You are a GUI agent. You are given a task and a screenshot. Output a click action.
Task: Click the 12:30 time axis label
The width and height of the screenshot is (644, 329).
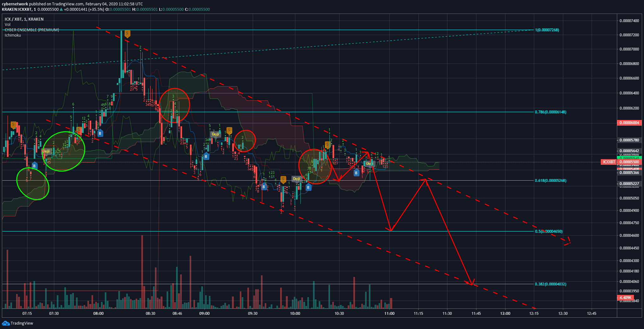point(563,314)
